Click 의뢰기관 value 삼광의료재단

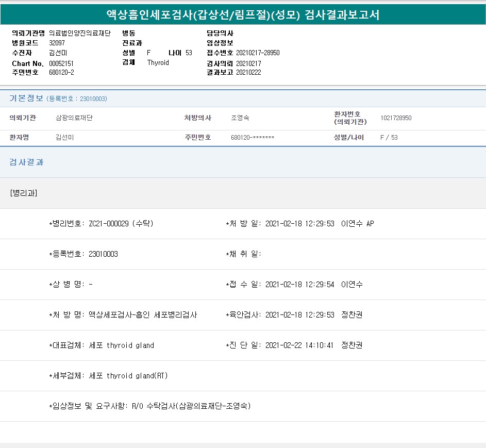click(x=74, y=118)
